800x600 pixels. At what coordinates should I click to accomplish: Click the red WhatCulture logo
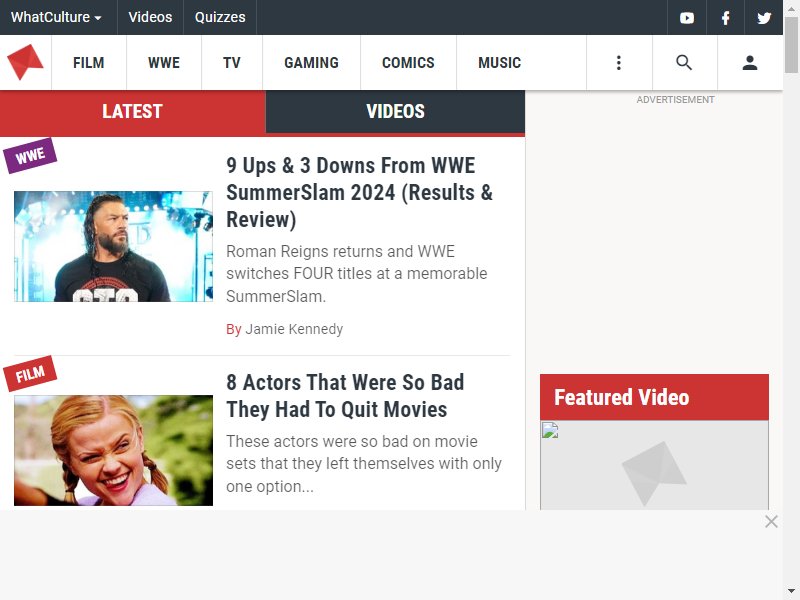click(25, 62)
